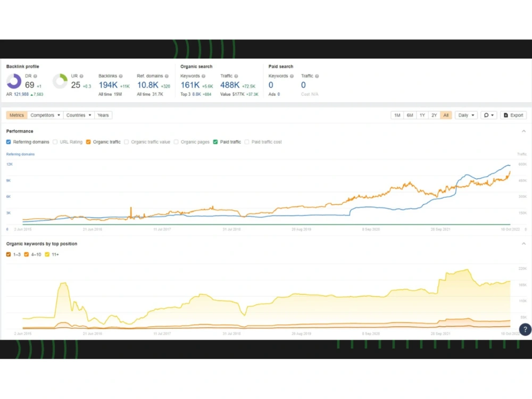
Task: Toggle Referring domains checkbox
Action: (9, 142)
